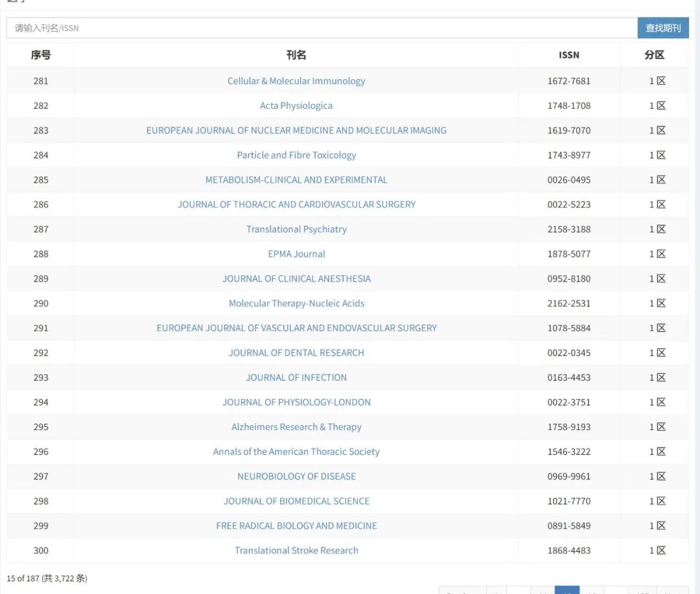Open Particle and Fibre Toxicology journal

296,155
